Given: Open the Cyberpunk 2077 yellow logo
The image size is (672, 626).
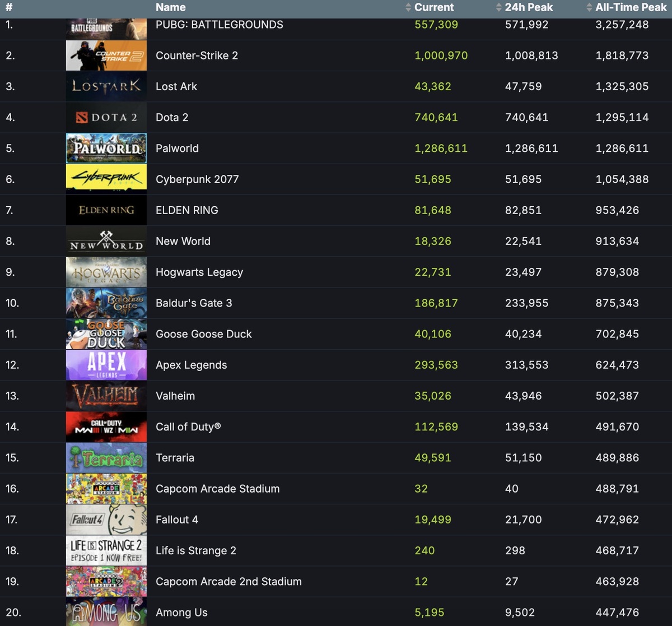Looking at the screenshot, I should pyautogui.click(x=106, y=179).
